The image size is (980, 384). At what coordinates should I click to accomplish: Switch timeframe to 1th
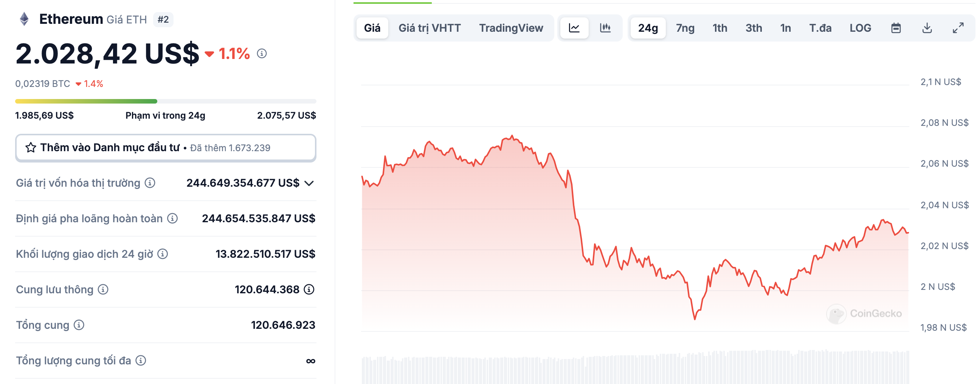click(x=719, y=27)
